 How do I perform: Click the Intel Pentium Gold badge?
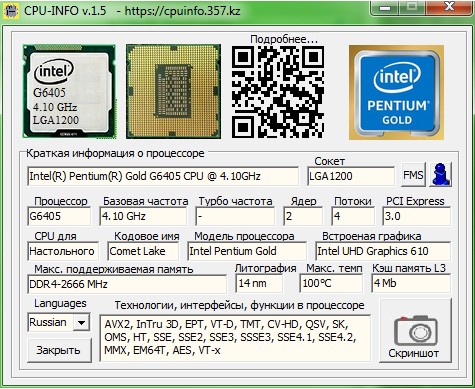(x=396, y=92)
